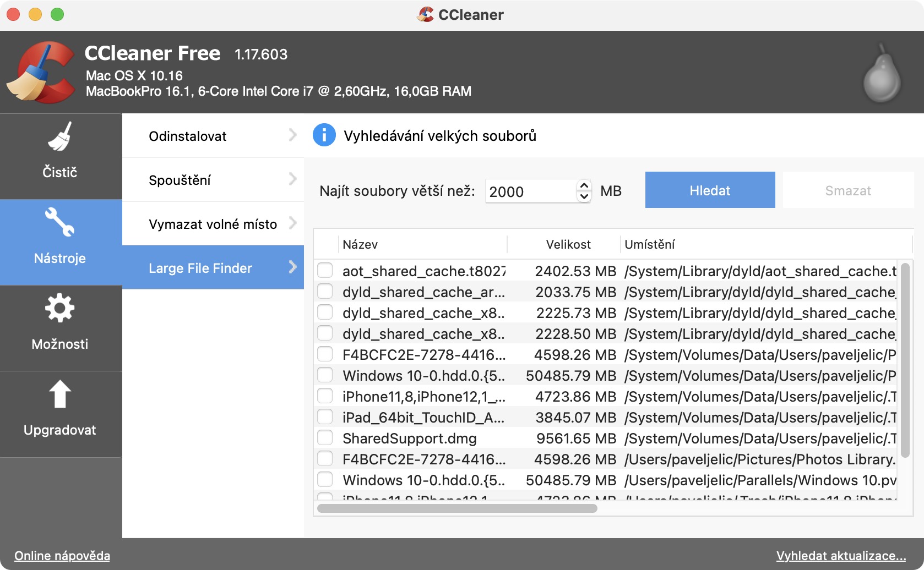
Task: Open the Online nápověda link
Action: coord(62,556)
